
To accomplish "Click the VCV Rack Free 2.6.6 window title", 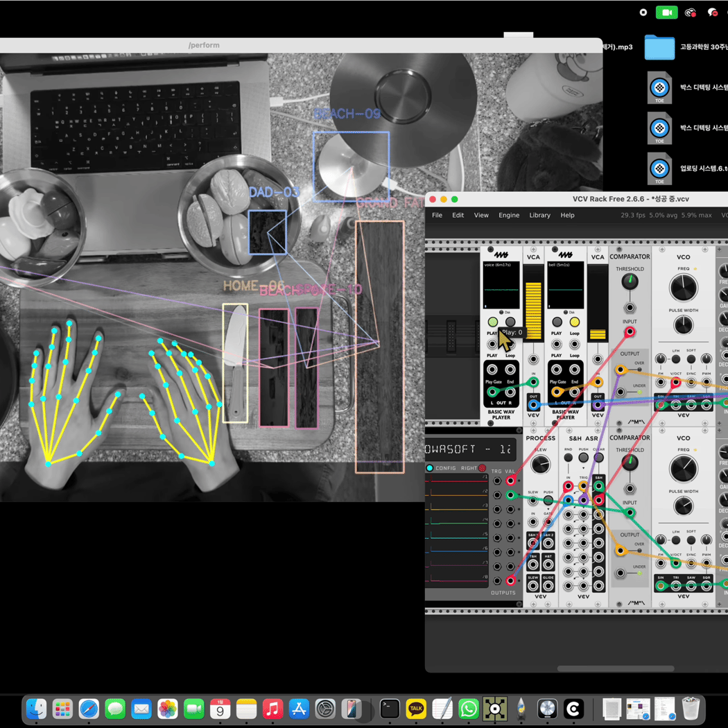I will 630,199.
